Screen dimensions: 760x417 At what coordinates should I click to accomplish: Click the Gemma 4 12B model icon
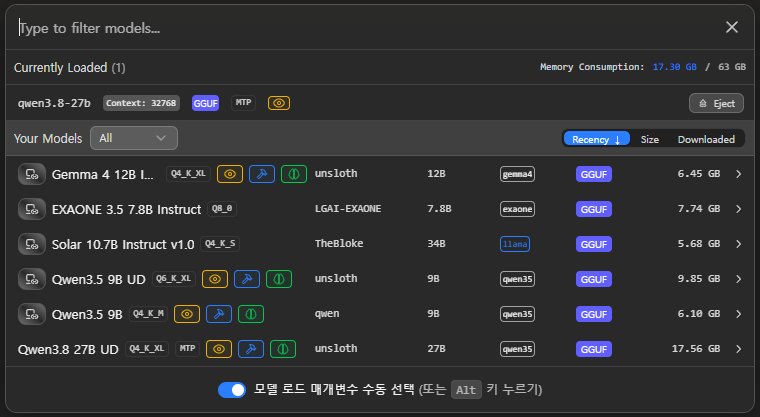pyautogui.click(x=32, y=174)
